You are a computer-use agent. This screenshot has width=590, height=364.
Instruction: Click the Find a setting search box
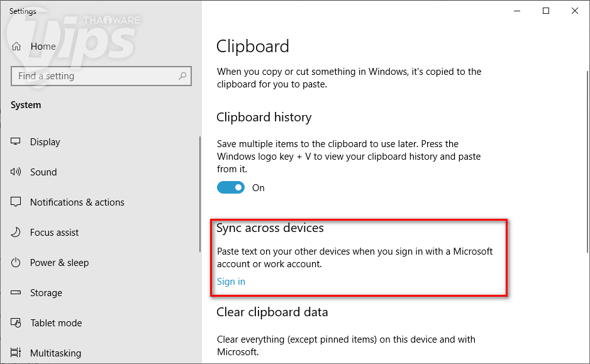click(94, 76)
